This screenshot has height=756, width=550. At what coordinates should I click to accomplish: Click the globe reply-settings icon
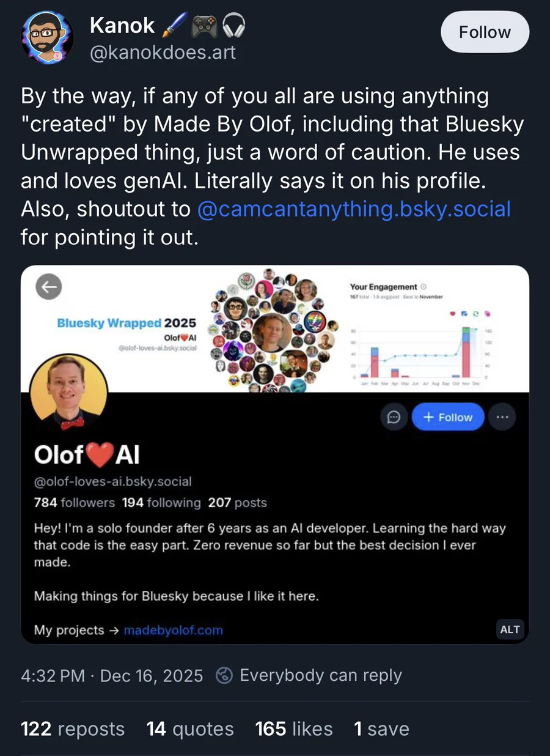click(225, 675)
